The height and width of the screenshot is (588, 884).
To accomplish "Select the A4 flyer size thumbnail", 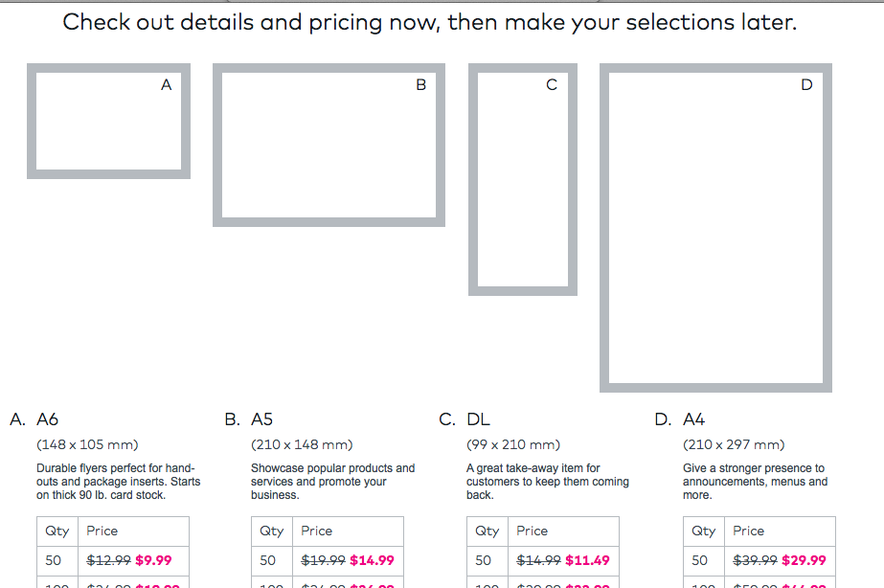I will coord(715,227).
